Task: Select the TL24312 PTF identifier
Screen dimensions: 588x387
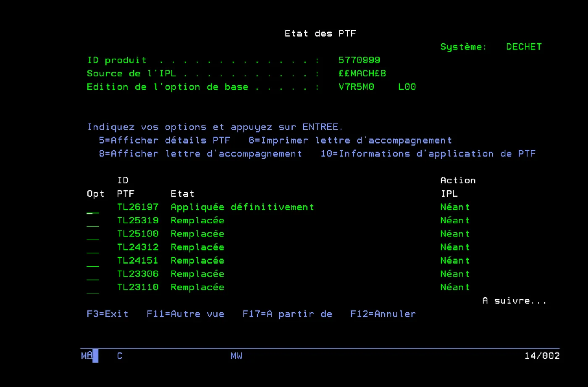Action: click(138, 247)
